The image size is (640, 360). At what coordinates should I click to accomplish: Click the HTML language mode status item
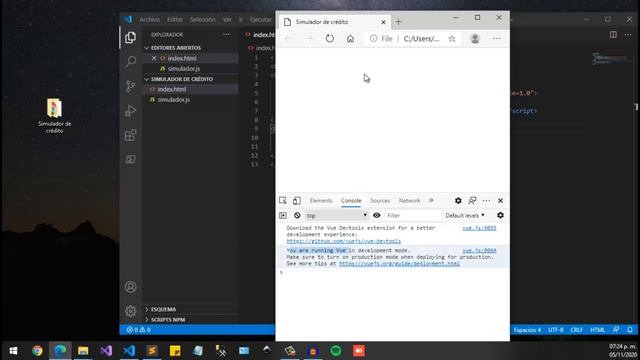point(598,330)
